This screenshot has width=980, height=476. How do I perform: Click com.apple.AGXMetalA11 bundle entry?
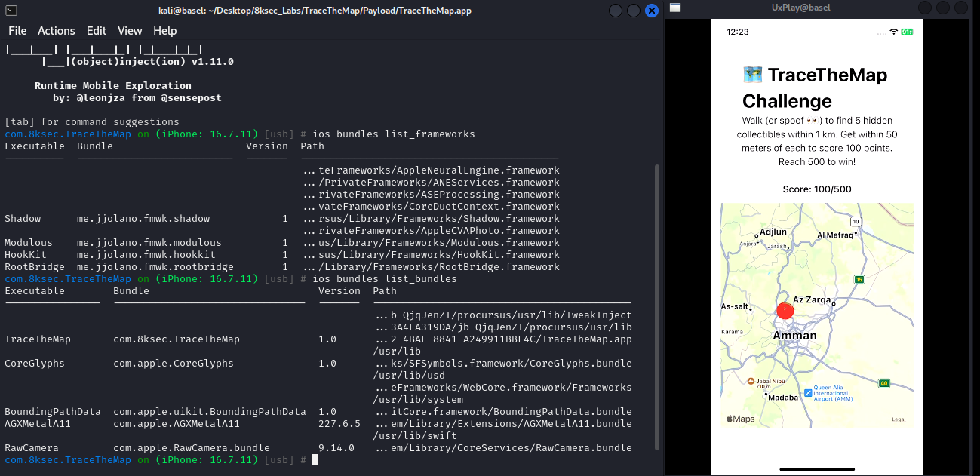[177, 423]
